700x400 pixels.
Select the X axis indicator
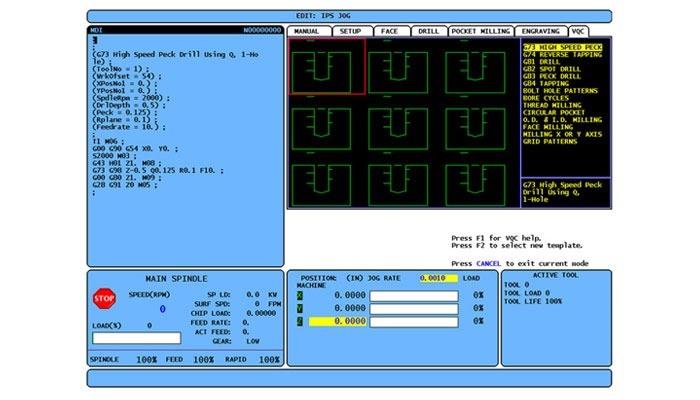[x=300, y=295]
